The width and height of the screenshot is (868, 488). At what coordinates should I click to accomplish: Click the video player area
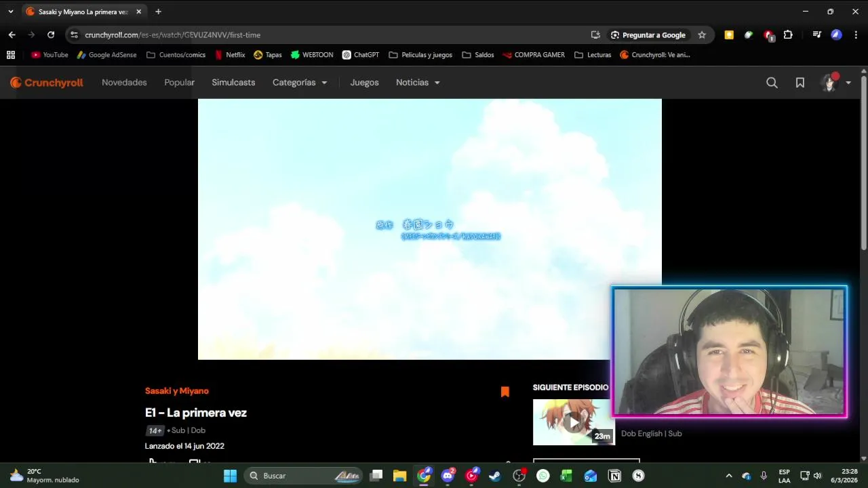[x=429, y=229]
